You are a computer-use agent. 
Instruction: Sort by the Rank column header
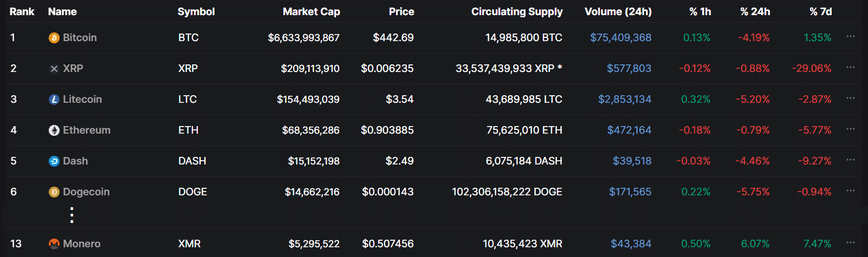click(x=22, y=11)
